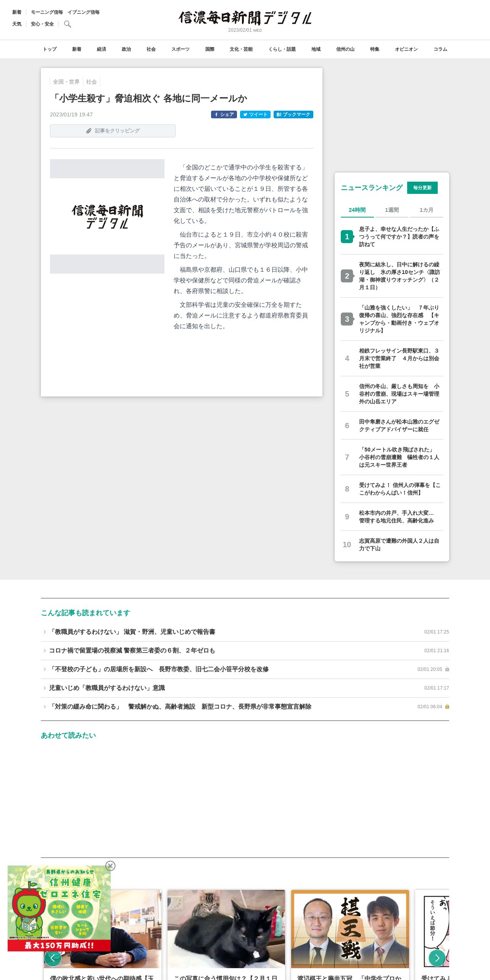The image size is (490, 980).
Task: Open rank 10 article 志賀高原で遭難の外国人
Action: pos(392,545)
